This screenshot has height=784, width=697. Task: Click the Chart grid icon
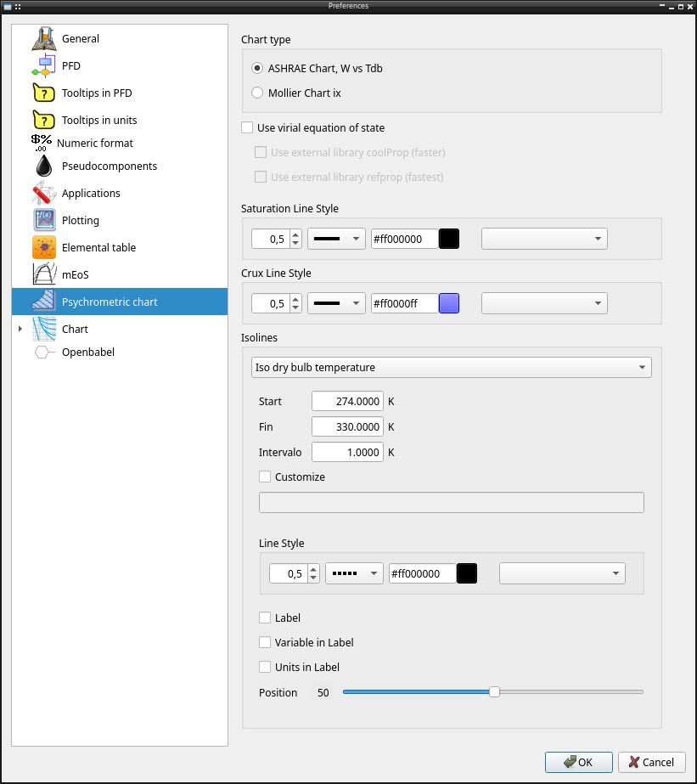44,329
